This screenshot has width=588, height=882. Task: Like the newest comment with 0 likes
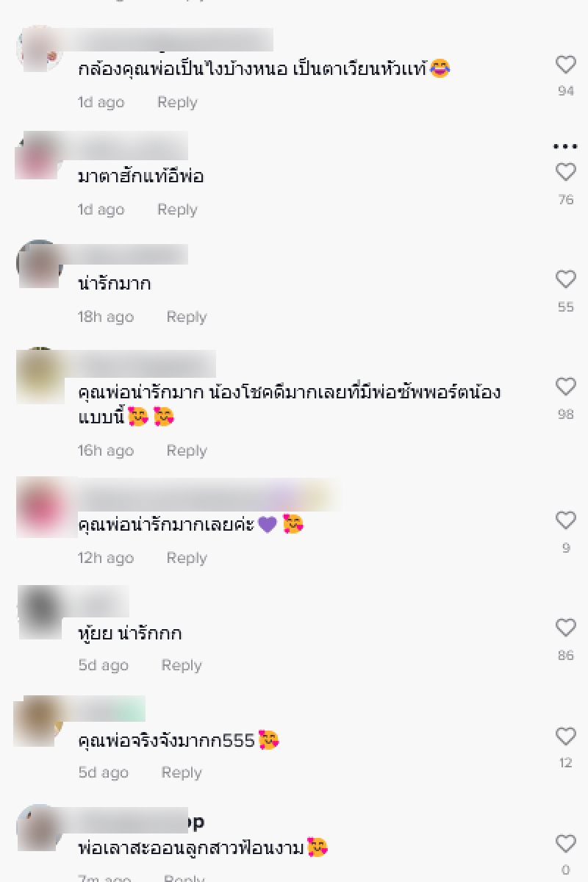click(x=565, y=844)
